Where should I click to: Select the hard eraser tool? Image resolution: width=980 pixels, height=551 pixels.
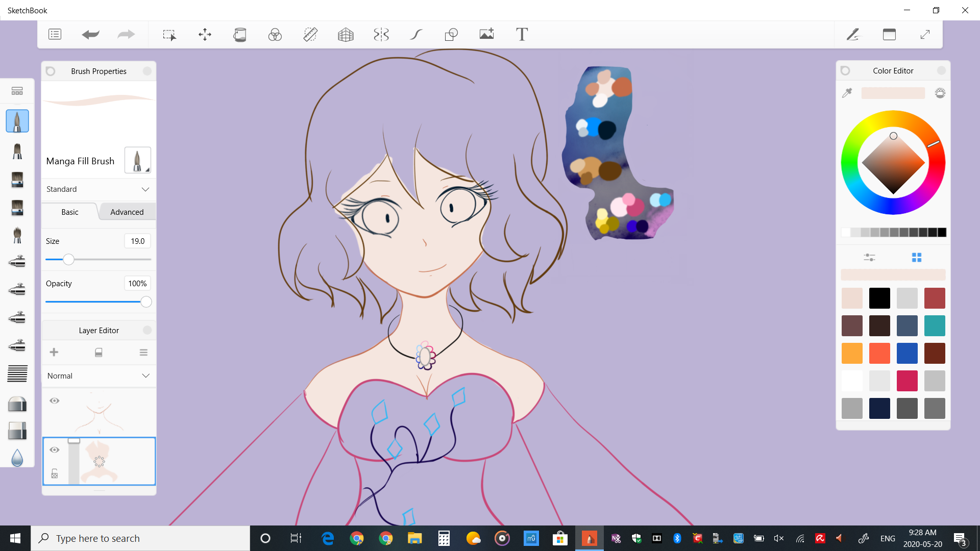click(x=17, y=431)
